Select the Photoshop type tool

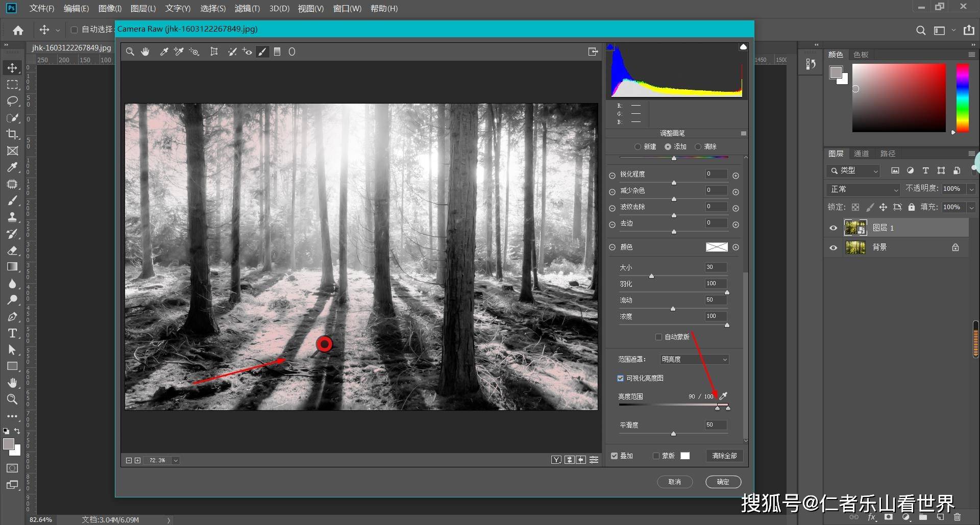tap(12, 333)
